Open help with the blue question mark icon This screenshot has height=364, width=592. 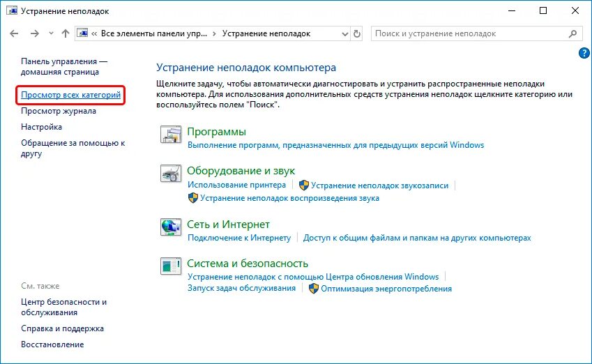584,53
